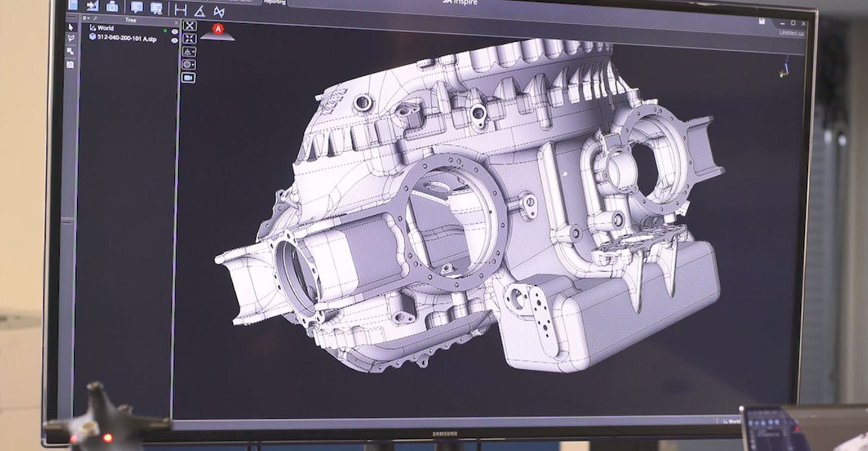Viewport: 868px width, 451px height.
Task: Toggle visibility of the World tree item
Action: click(175, 32)
